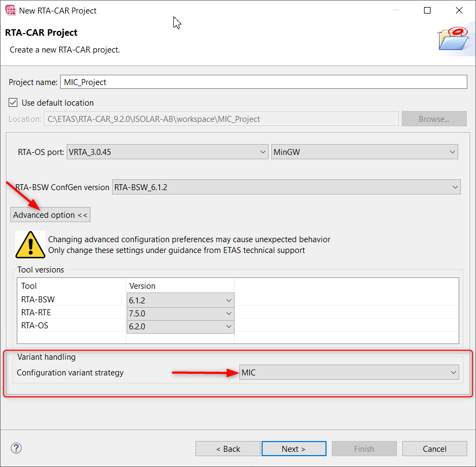Image resolution: width=476 pixels, height=467 pixels.
Task: Toggle the Use default location checkbox
Action: tap(13, 102)
